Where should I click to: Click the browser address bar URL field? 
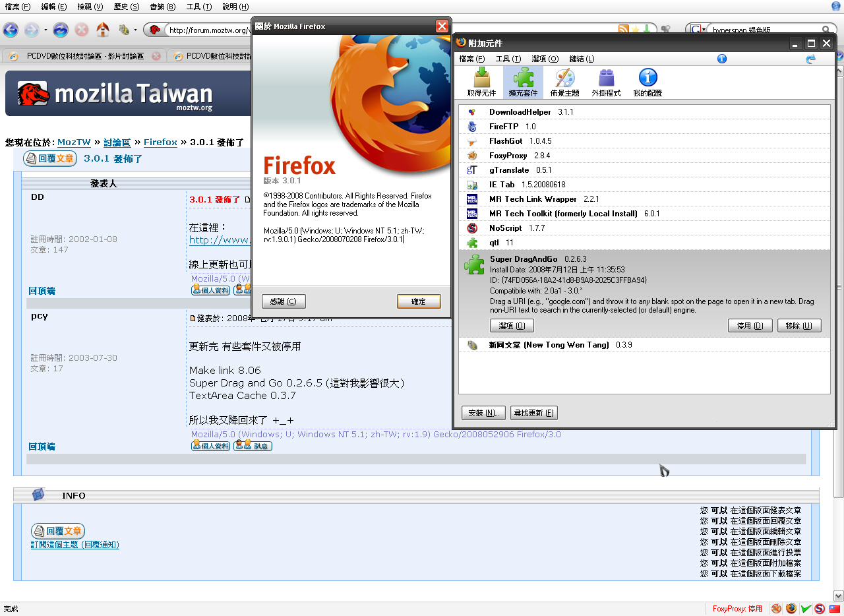click(x=208, y=30)
